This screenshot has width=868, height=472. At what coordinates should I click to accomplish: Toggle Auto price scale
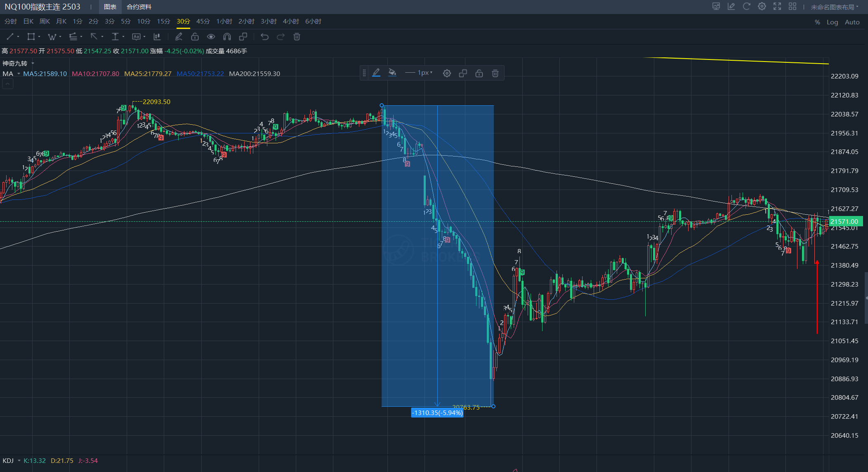click(x=852, y=22)
